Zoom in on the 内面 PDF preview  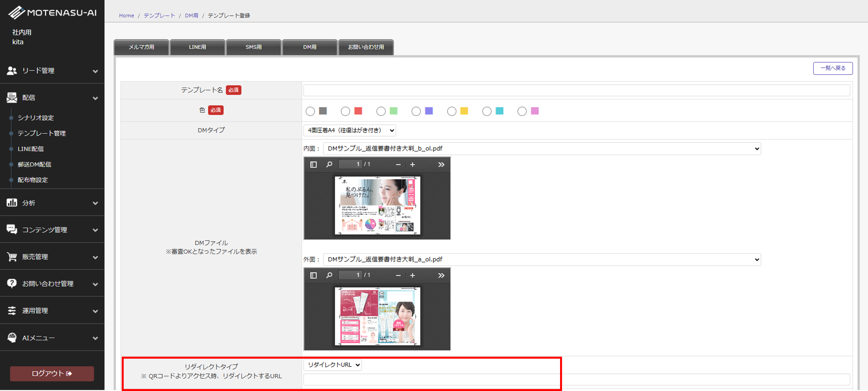[x=412, y=165]
